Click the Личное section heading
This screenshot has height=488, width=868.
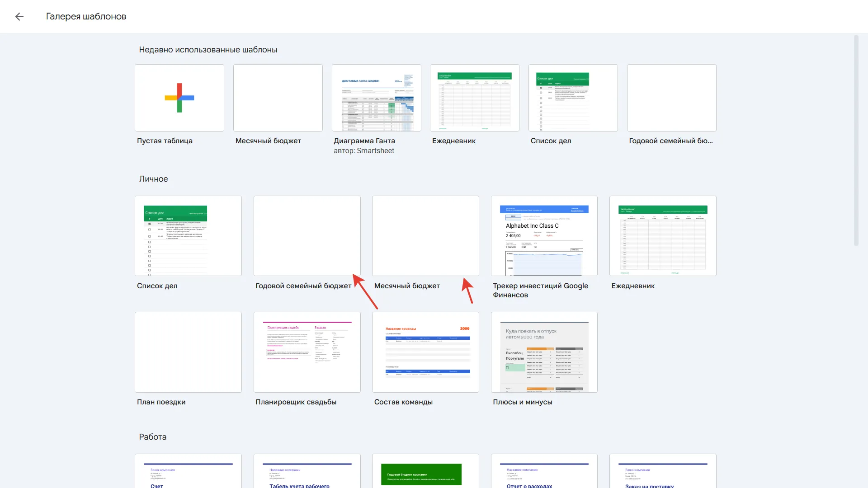pyautogui.click(x=153, y=179)
